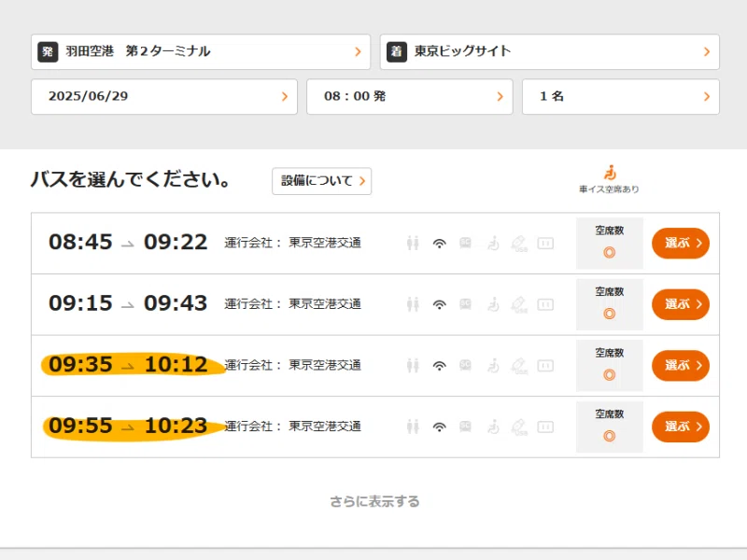Click the orange wheelchair icon above 車イス空席あり
The height and width of the screenshot is (560, 747).
pos(610,173)
